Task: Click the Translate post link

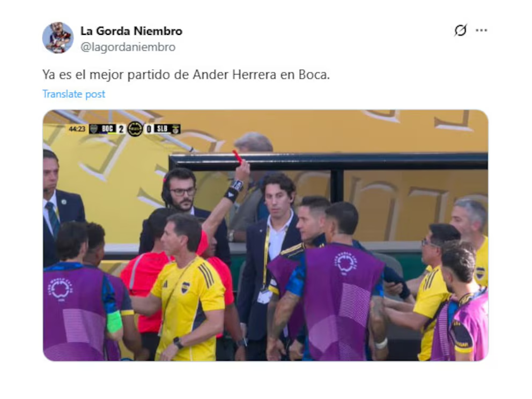Action: click(73, 94)
